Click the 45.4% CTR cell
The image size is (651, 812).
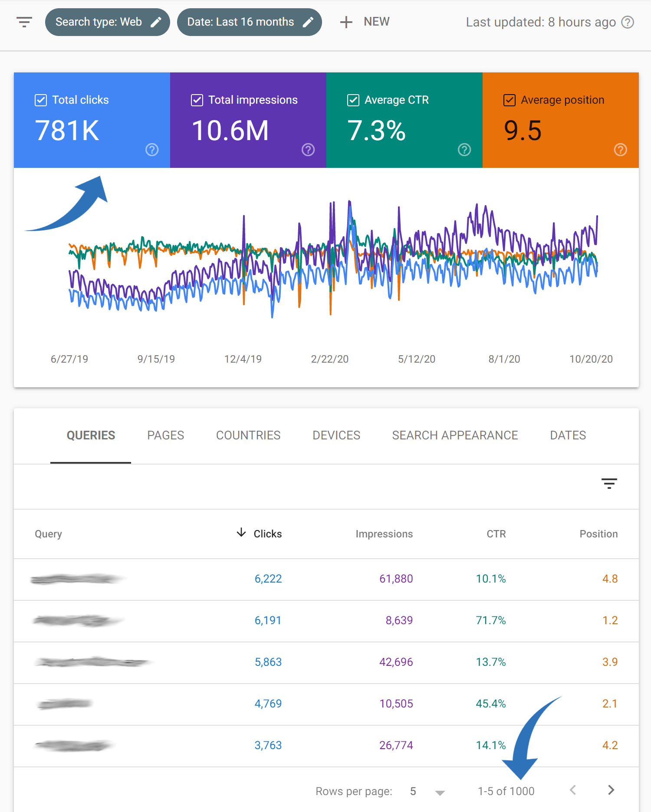(491, 704)
